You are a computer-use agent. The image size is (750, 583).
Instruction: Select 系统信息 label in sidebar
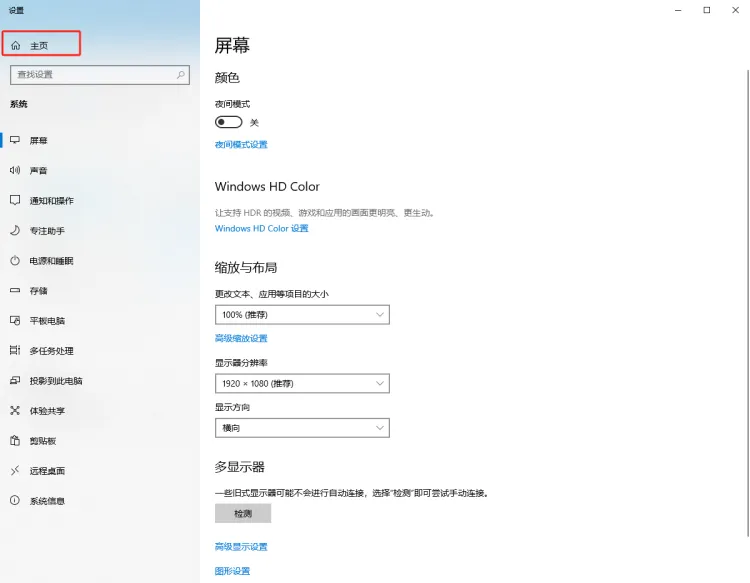point(47,501)
